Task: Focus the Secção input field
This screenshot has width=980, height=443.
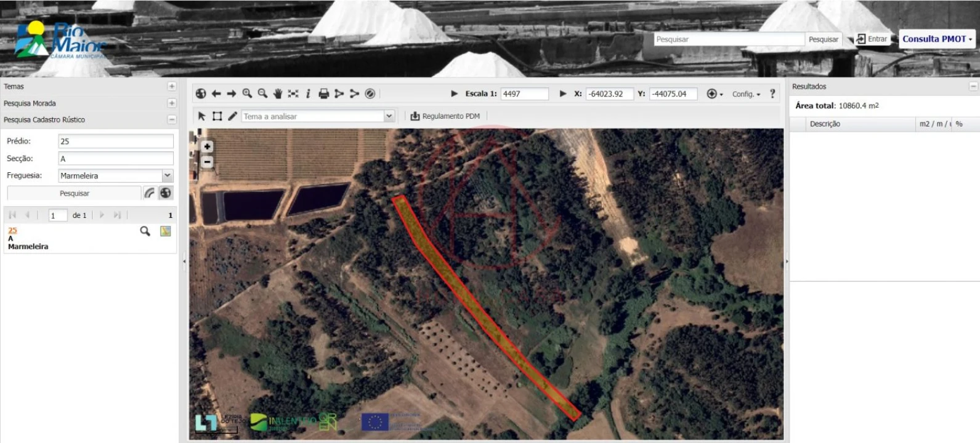Action: tap(116, 158)
